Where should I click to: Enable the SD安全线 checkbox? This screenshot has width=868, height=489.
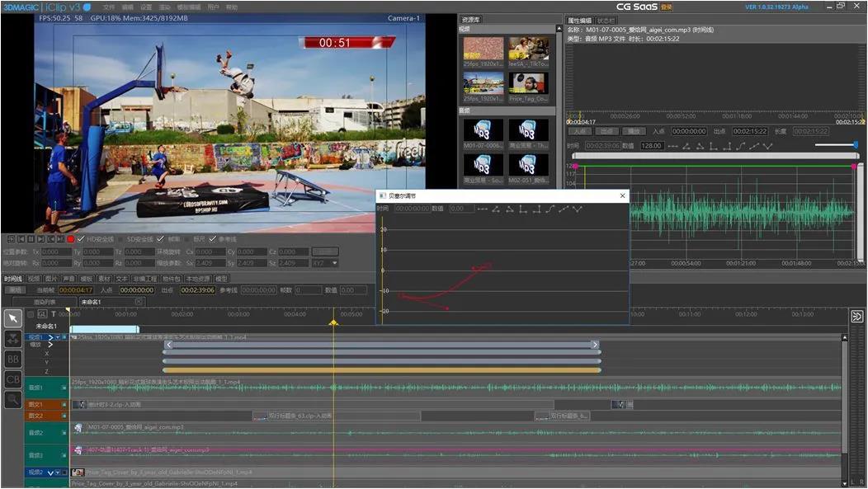pos(121,239)
